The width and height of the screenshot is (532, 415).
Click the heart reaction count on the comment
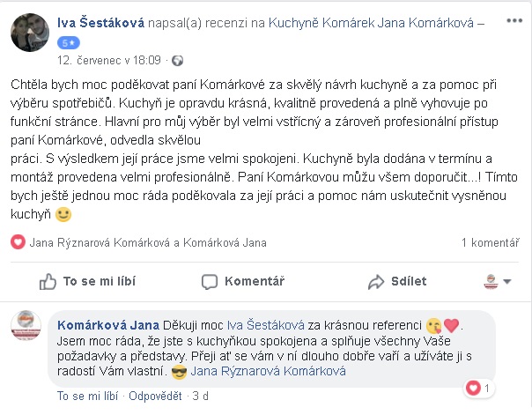pyautogui.click(x=479, y=388)
